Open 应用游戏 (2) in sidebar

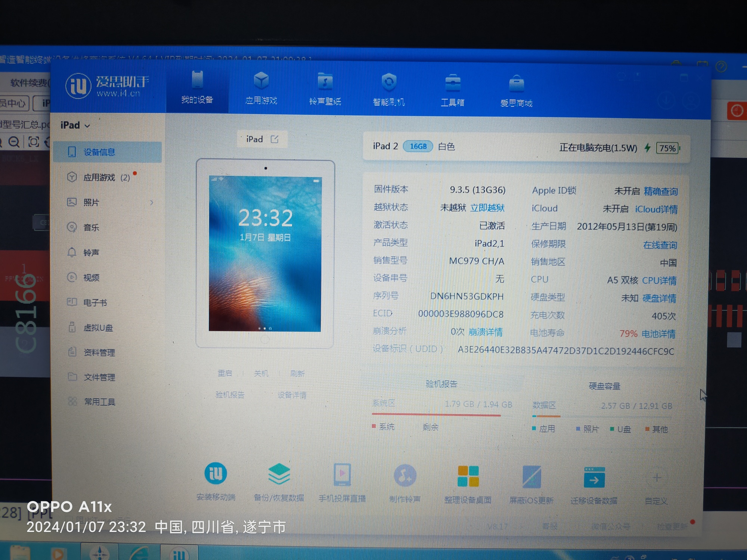(x=107, y=177)
